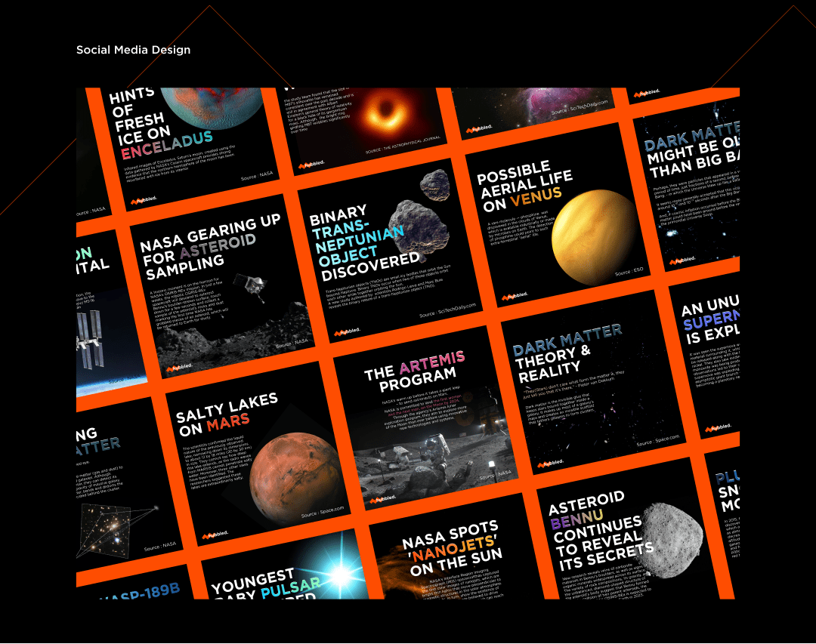Click the 'Social Media Design' heading text
The height and width of the screenshot is (644, 816).
click(133, 50)
